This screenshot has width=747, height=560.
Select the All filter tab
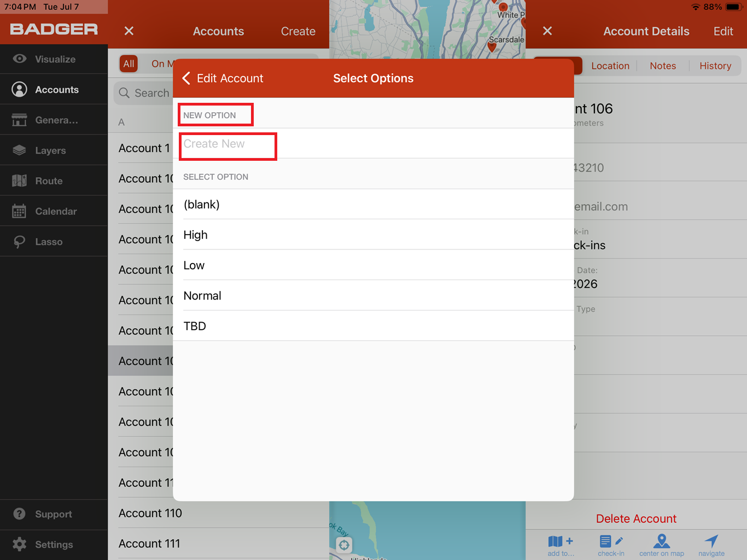click(129, 63)
